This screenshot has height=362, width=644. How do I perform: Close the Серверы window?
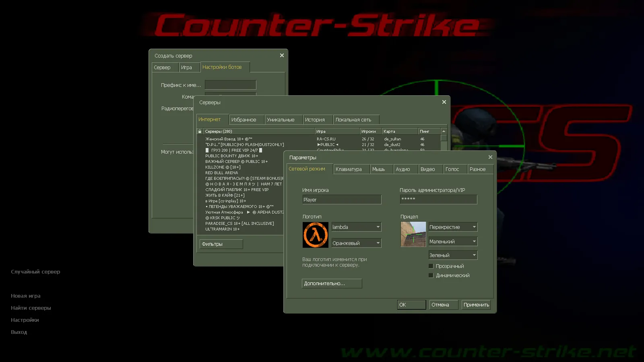444,102
